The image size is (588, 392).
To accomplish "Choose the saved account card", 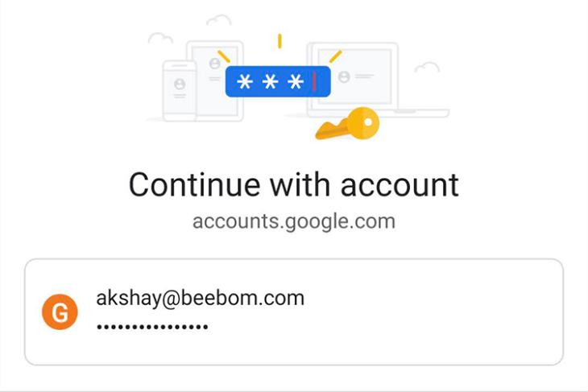I will (x=294, y=312).
